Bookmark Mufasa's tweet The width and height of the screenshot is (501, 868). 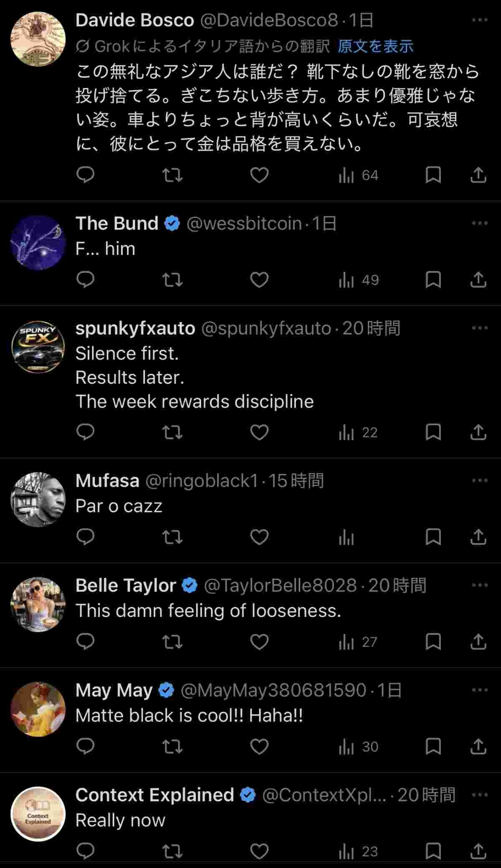433,537
